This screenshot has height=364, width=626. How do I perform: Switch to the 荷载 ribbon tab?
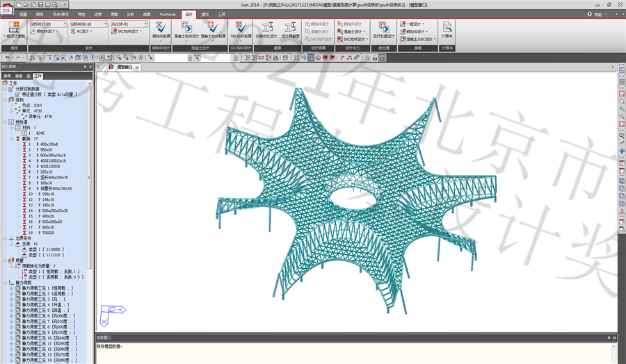[114, 15]
